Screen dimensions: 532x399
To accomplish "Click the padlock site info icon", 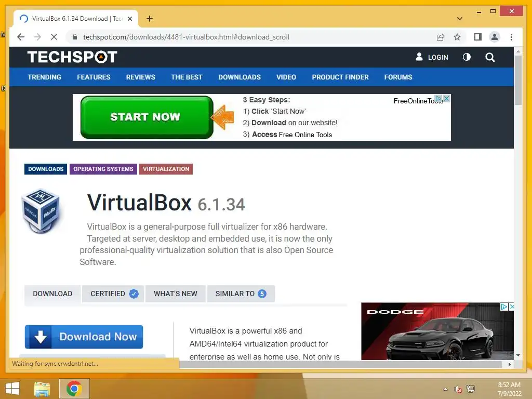I will [75, 37].
